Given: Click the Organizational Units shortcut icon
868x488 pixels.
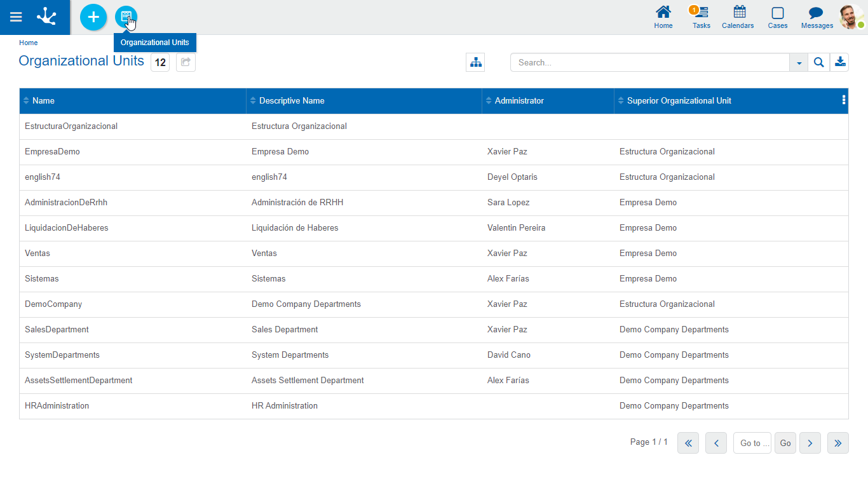Looking at the screenshot, I should 126,17.
